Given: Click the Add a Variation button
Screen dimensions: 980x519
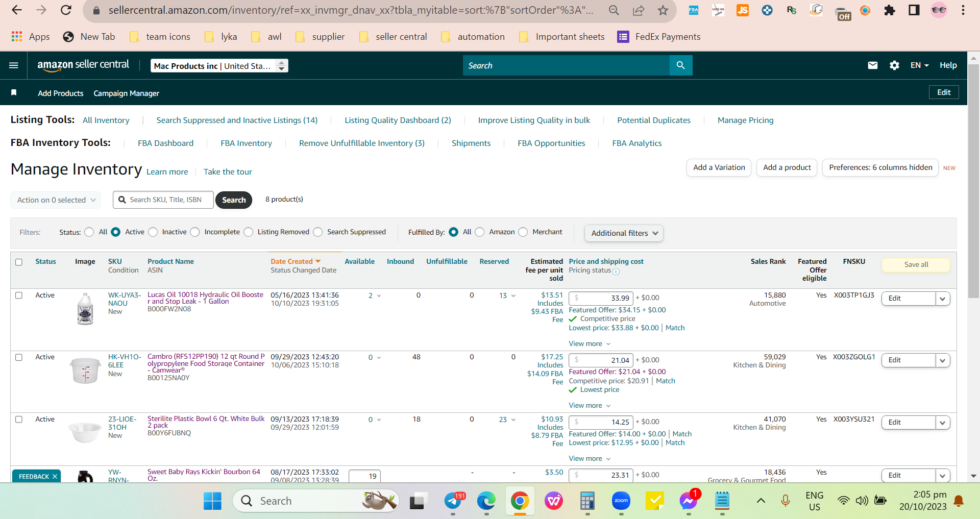Looking at the screenshot, I should coord(719,167).
